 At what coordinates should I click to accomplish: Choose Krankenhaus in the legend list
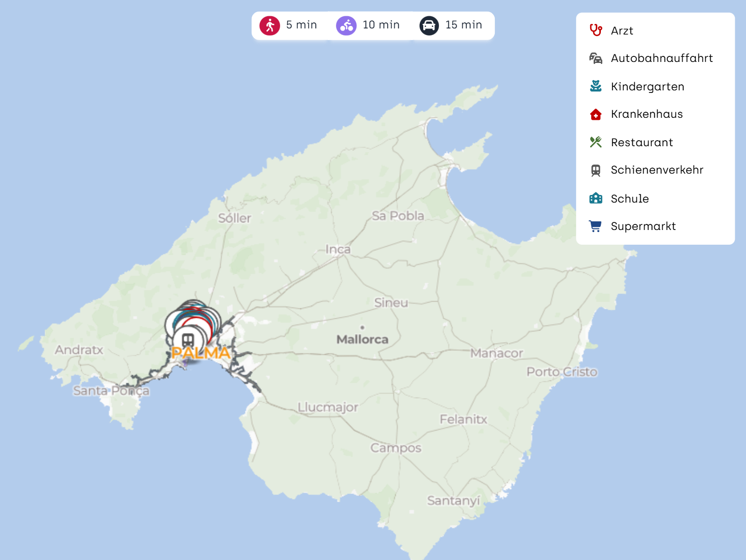[647, 114]
